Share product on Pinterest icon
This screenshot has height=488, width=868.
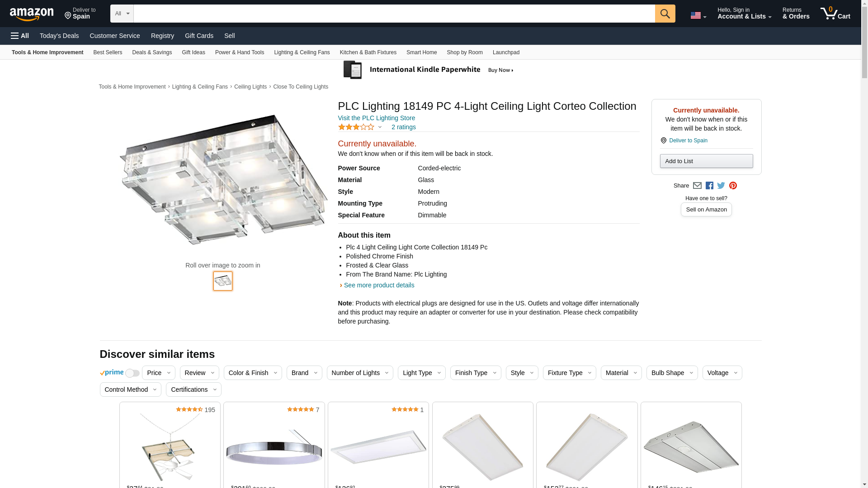coord(733,186)
